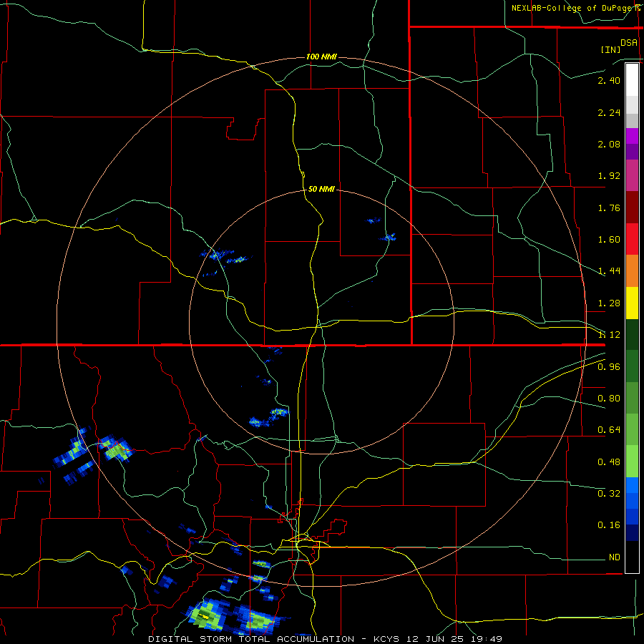Viewport: 644px width, 644px height.
Task: Pick the orange legend swatch
Action: pos(632,270)
